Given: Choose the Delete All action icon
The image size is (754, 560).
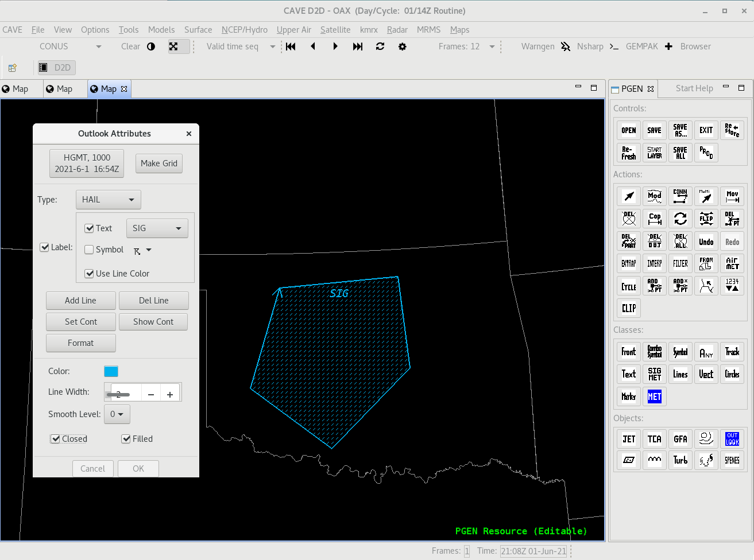Looking at the screenshot, I should (x=680, y=242).
